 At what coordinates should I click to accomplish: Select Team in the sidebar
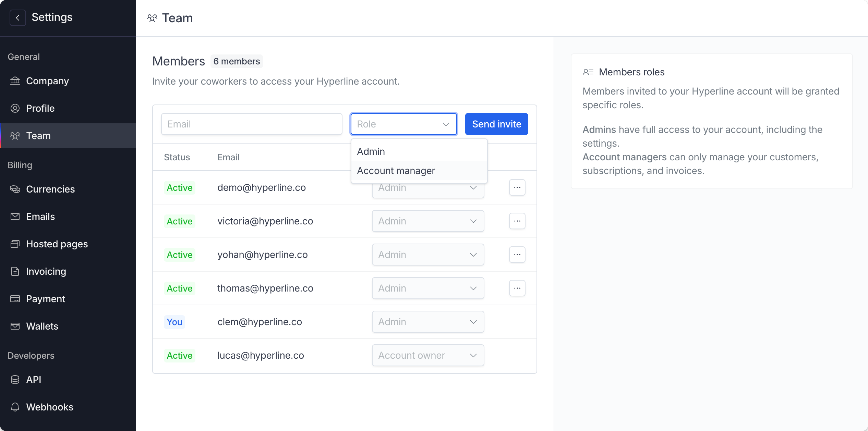pos(68,136)
